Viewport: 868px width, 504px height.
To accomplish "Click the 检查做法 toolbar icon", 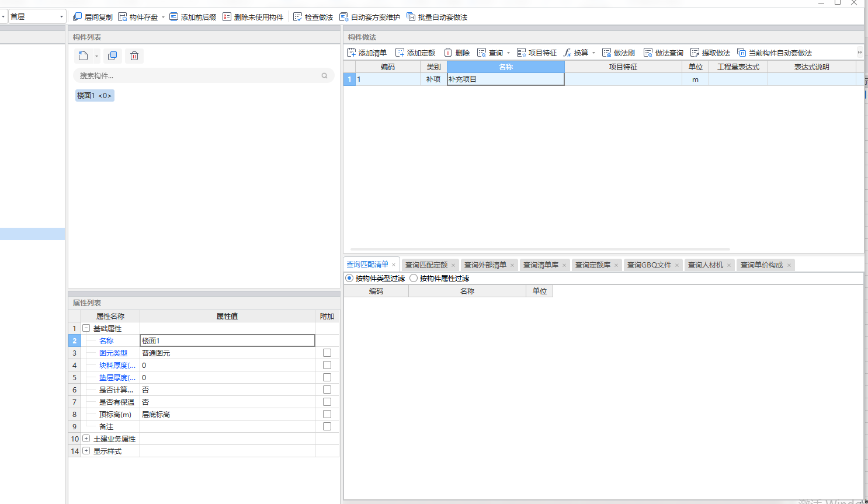I will (x=298, y=17).
